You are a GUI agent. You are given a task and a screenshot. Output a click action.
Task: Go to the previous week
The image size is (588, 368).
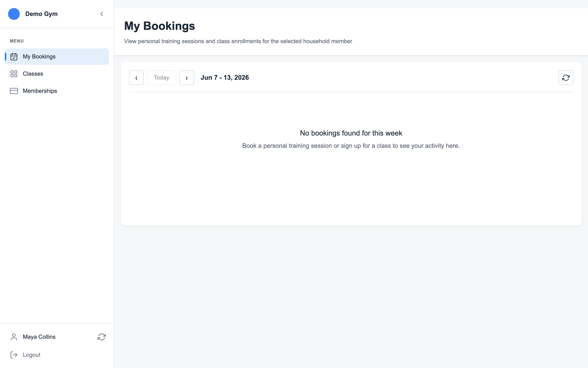[x=136, y=78]
